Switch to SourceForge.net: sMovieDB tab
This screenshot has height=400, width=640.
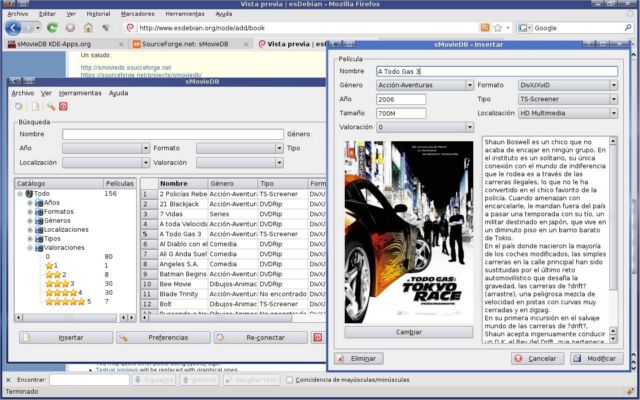191,44
